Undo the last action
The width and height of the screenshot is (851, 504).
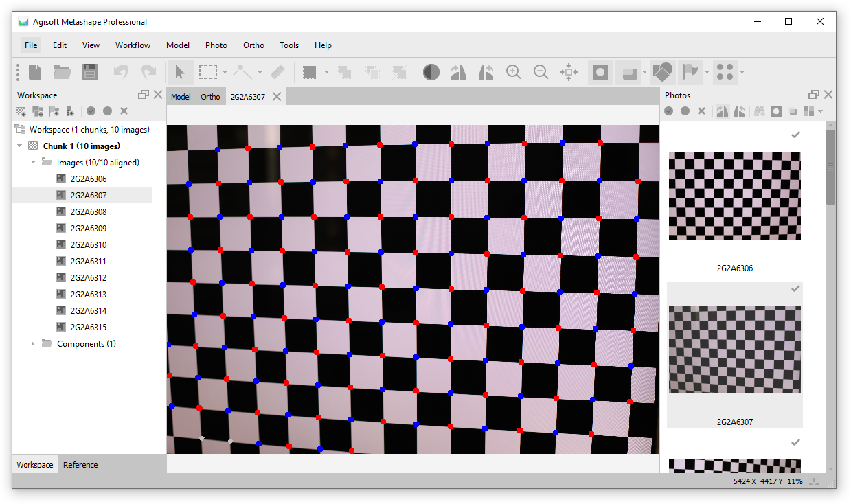point(121,71)
